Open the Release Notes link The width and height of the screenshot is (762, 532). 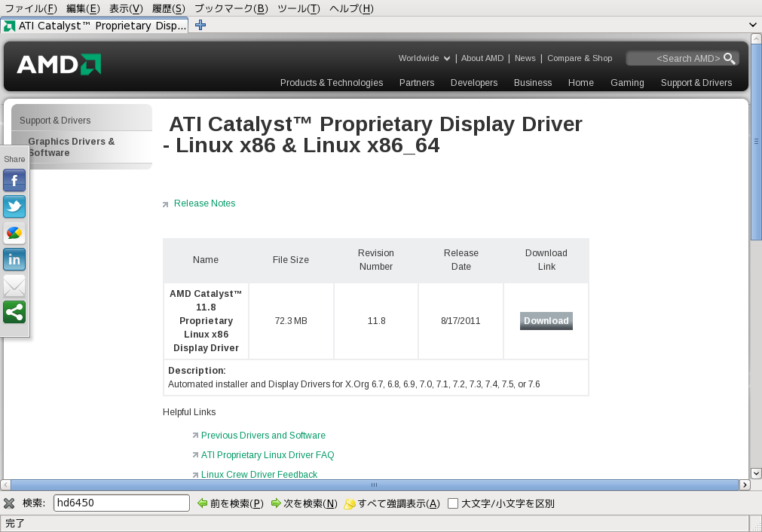tap(204, 203)
